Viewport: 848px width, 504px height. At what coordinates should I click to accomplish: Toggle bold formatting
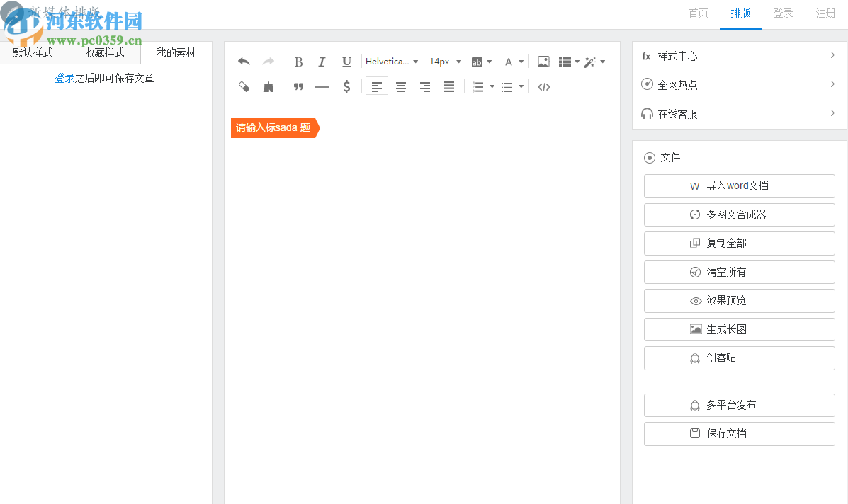tap(298, 62)
